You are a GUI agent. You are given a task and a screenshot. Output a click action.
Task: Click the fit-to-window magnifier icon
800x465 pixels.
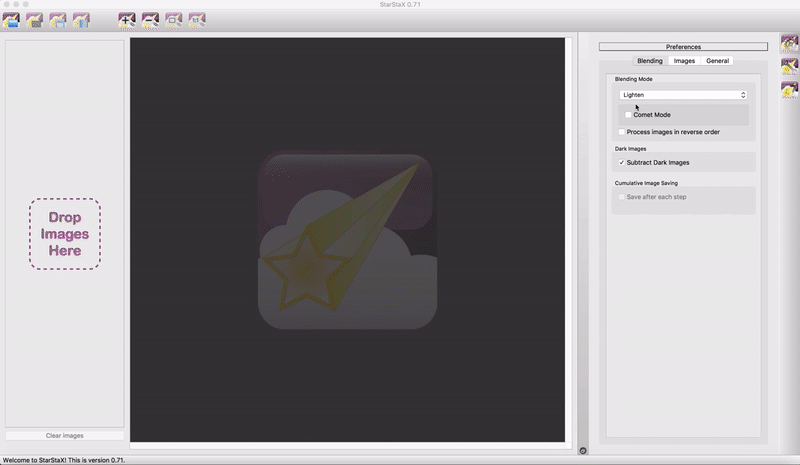(x=173, y=21)
